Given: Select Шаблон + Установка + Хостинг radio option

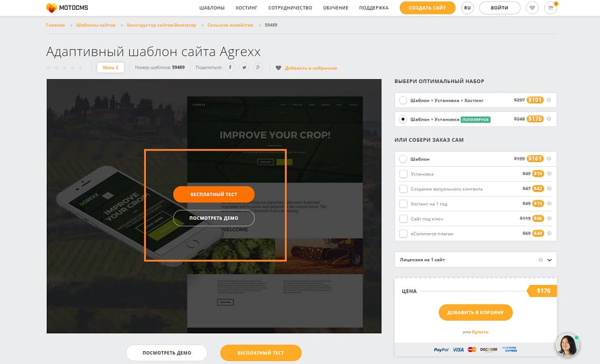Looking at the screenshot, I should [403, 100].
